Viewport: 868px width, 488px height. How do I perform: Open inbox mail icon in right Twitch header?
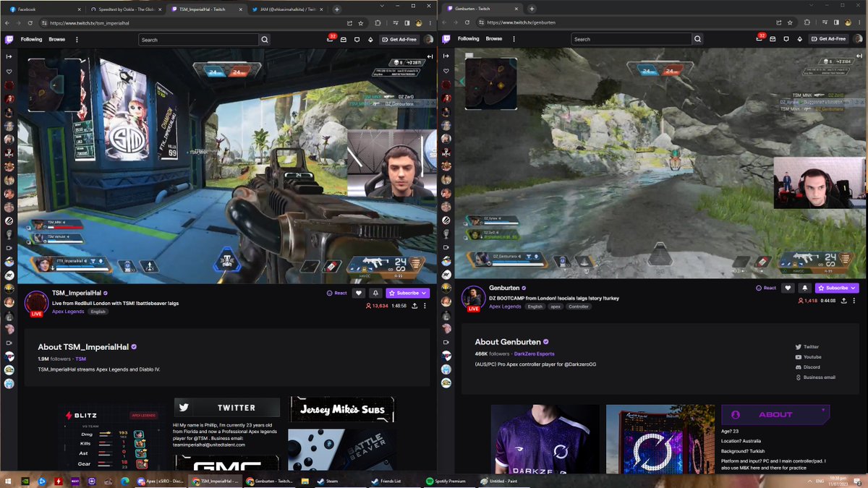[x=773, y=38]
